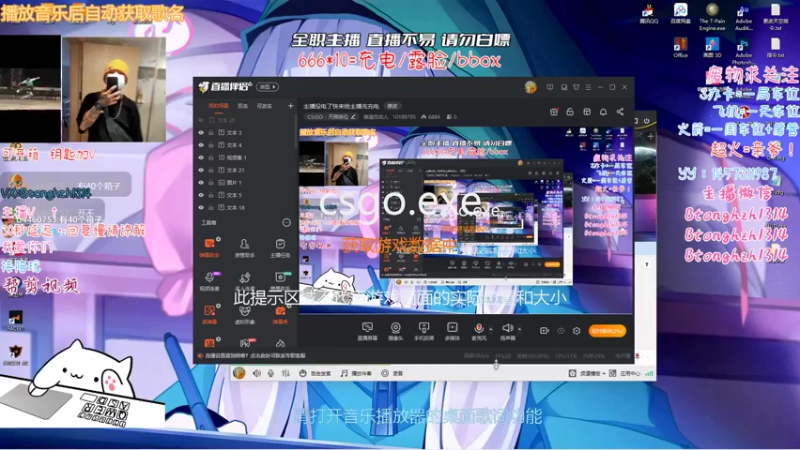Viewport: 800px width, 450px height.
Task: Open the layout grid icon in header
Action: 587,112
